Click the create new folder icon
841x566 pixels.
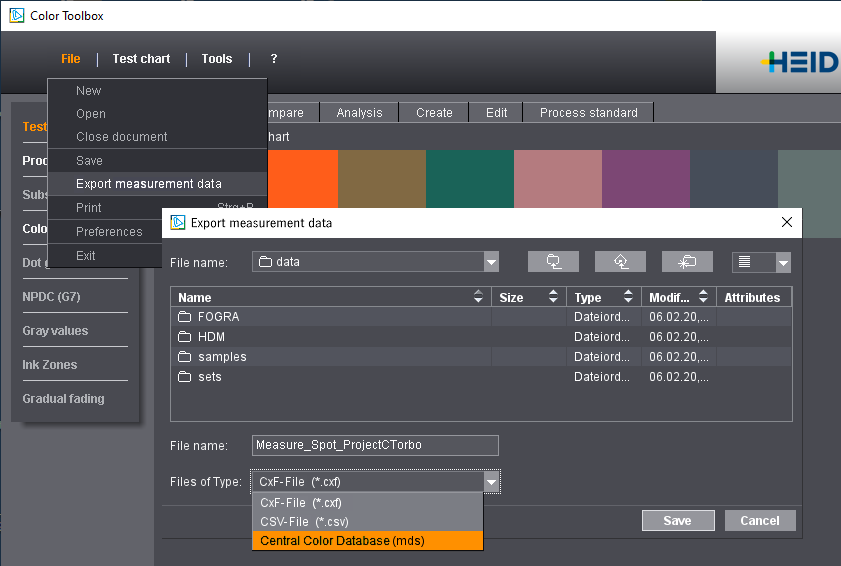(687, 262)
